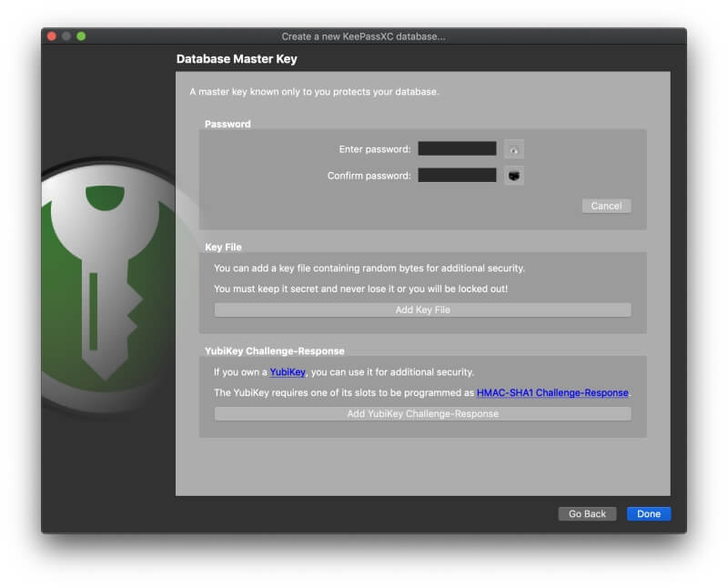Click the Enter password field
The width and height of the screenshot is (728, 588).
[x=457, y=148]
